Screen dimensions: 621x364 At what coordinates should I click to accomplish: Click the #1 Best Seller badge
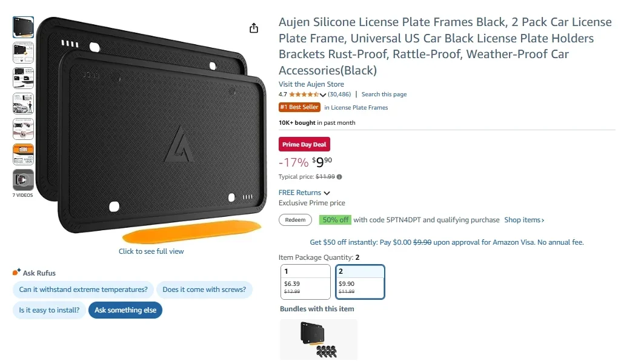coord(299,107)
